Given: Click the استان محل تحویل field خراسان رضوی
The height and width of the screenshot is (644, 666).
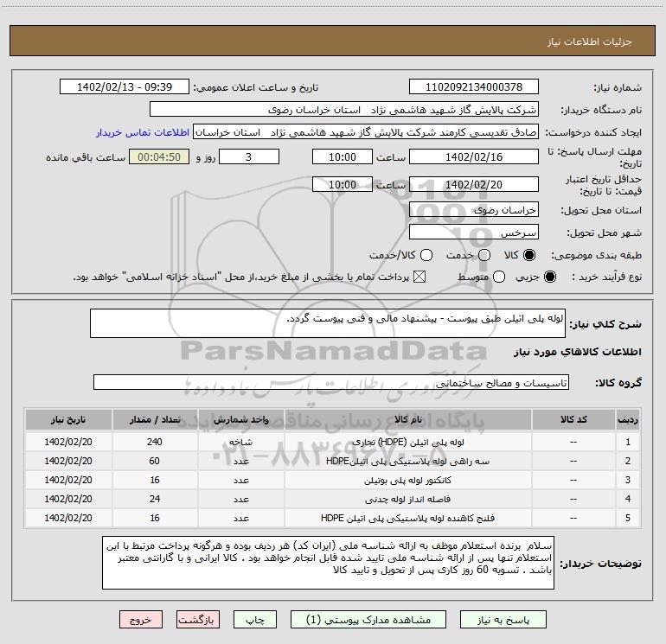Looking at the screenshot, I should click(x=474, y=209).
